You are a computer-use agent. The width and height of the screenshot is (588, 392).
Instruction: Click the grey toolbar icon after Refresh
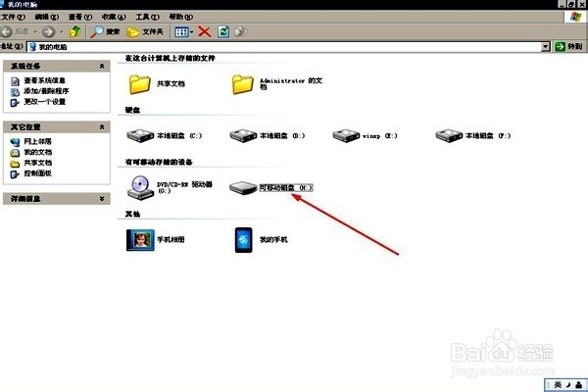241,32
